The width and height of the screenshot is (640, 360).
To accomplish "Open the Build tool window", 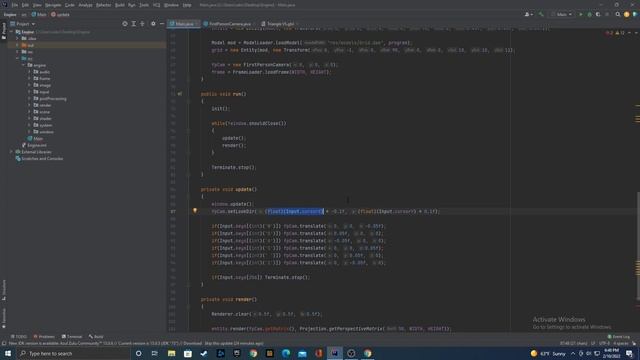I will (96, 337).
